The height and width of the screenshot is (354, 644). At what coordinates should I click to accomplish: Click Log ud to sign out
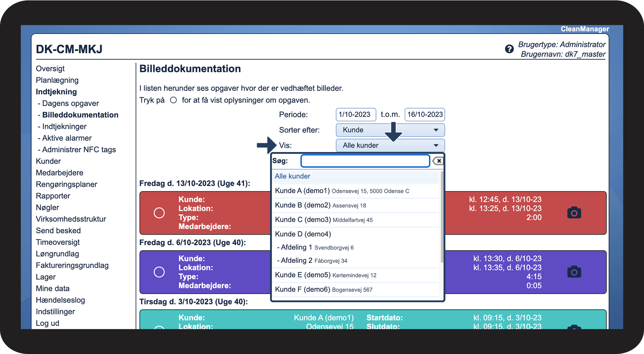pos(47,323)
